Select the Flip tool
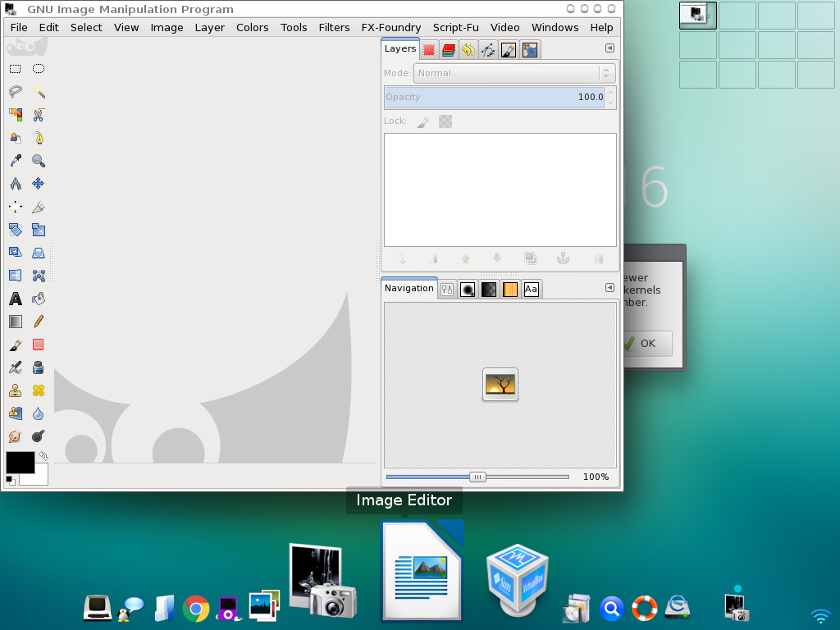Viewport: 840px width, 630px height. point(16,276)
